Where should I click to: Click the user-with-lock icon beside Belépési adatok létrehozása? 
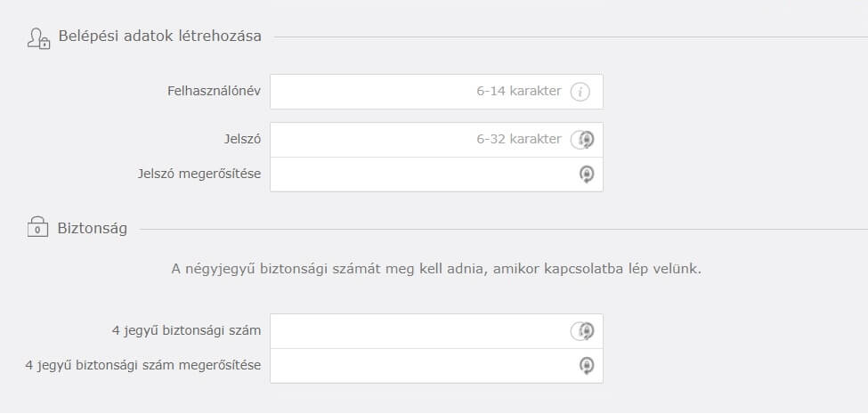click(x=39, y=38)
